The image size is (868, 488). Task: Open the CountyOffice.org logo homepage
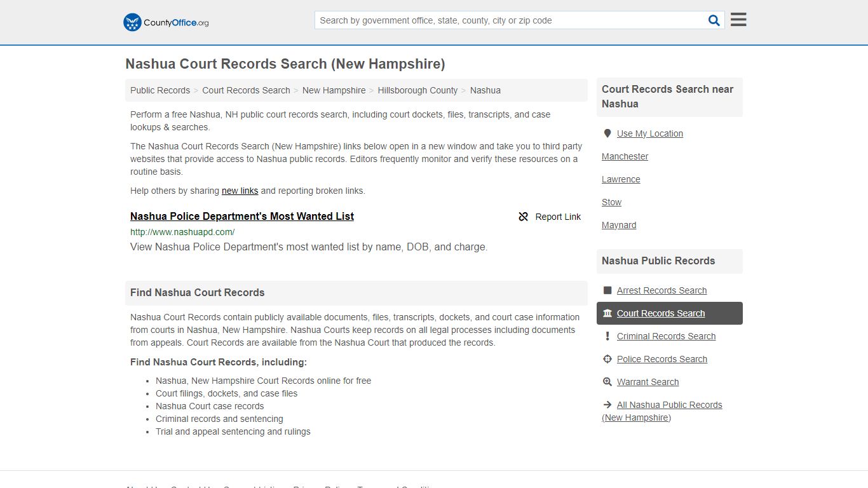[x=166, y=22]
